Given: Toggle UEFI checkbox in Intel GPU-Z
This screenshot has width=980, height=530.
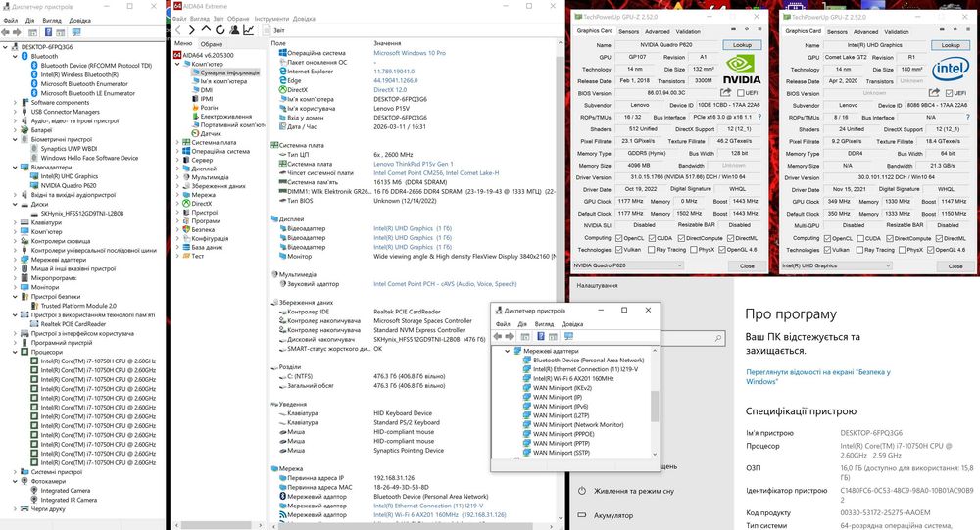Looking at the screenshot, I should click(950, 93).
